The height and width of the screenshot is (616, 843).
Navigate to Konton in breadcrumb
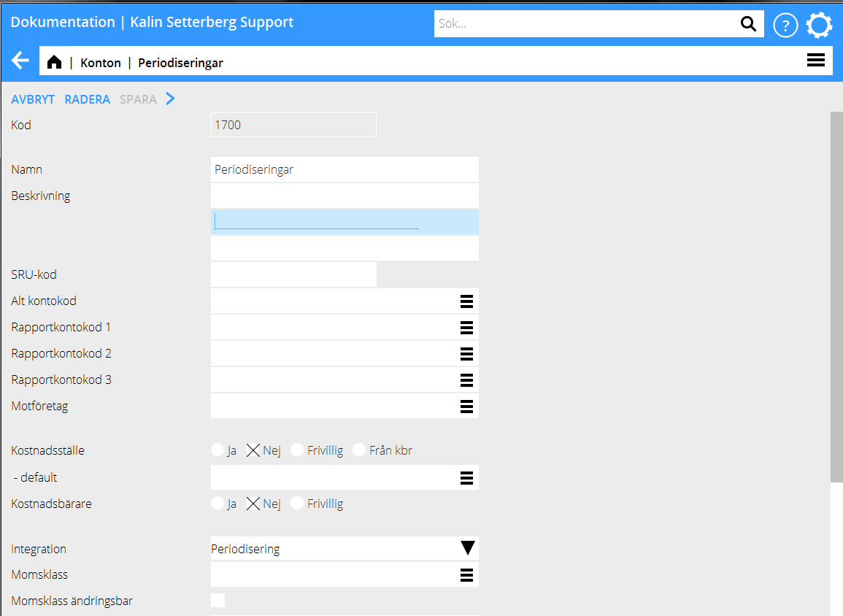click(100, 63)
